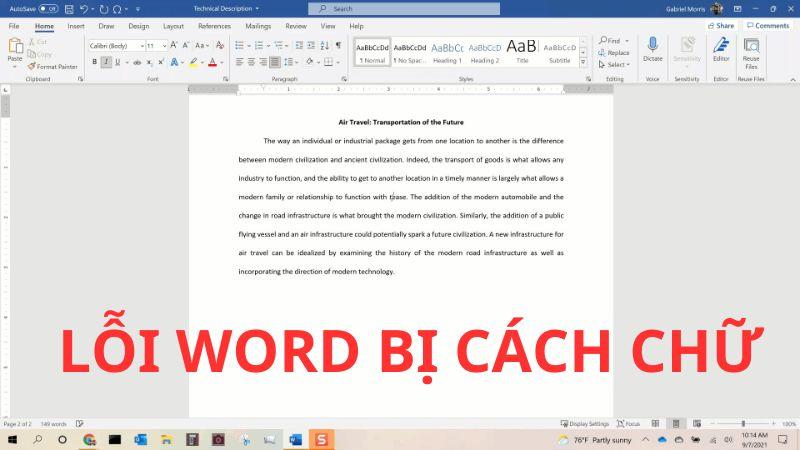Click the Undo arrow icon
800x450 pixels.
click(84, 9)
